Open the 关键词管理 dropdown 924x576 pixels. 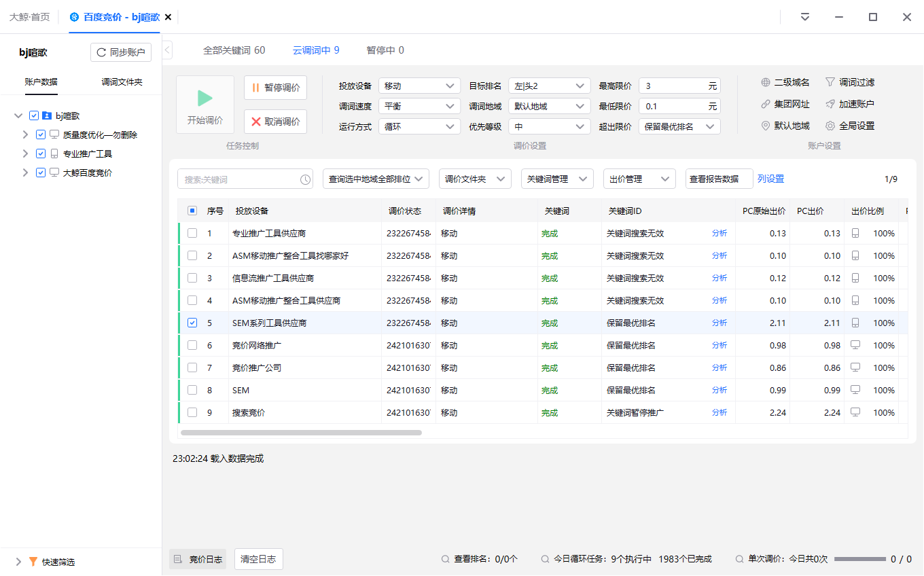coord(557,179)
